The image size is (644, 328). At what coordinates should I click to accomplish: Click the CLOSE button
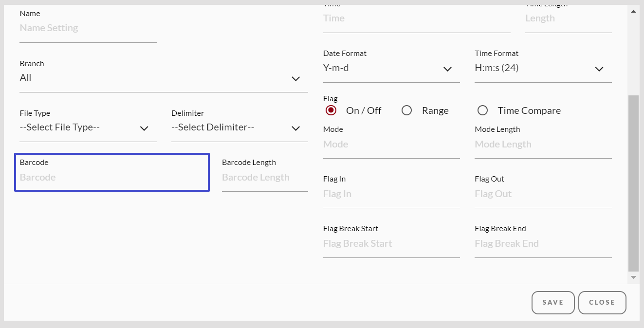[602, 302]
